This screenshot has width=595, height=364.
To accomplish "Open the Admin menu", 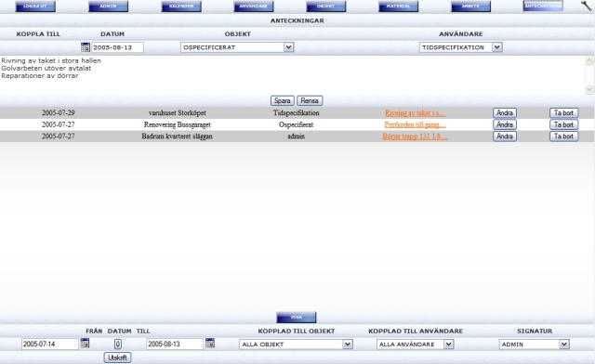I will pos(108,6).
